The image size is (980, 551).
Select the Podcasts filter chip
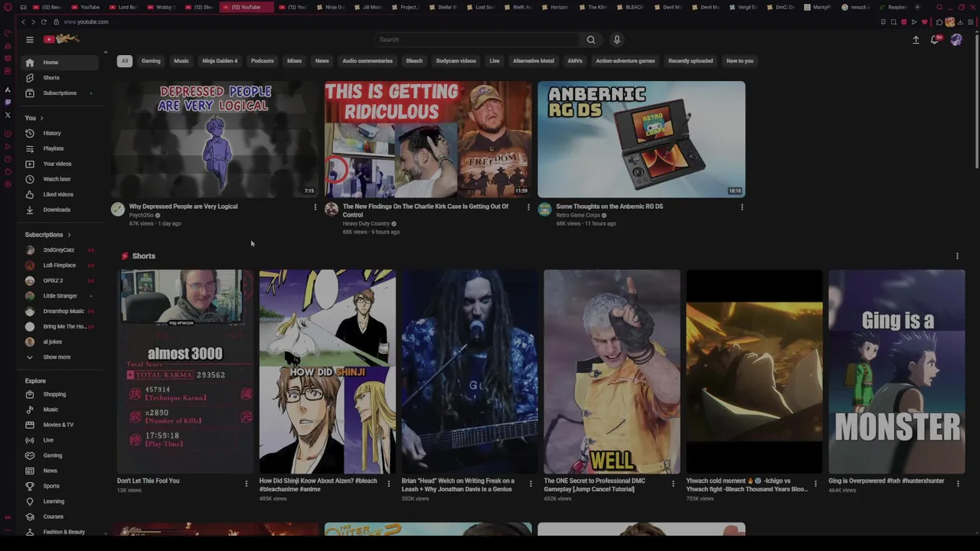pyautogui.click(x=262, y=61)
